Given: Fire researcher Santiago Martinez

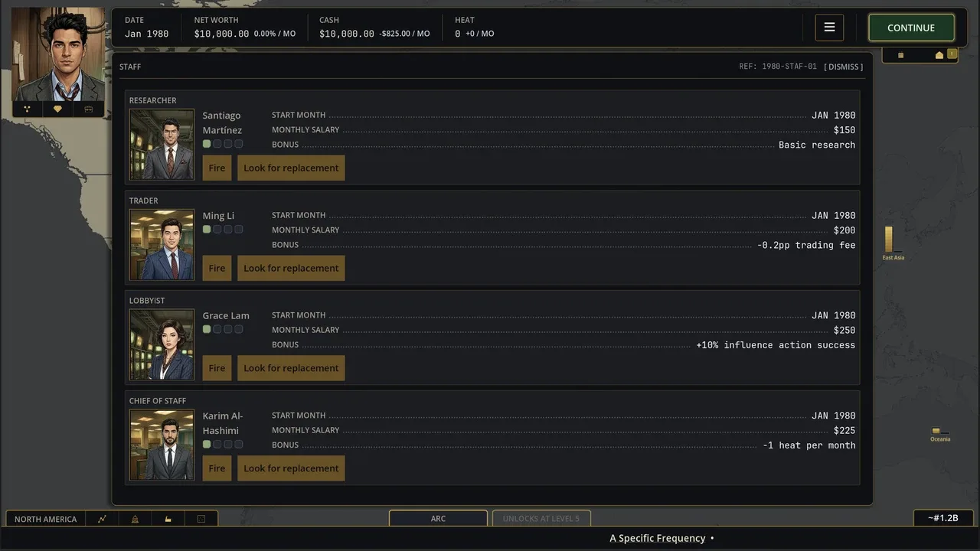Looking at the screenshot, I should click(x=217, y=168).
